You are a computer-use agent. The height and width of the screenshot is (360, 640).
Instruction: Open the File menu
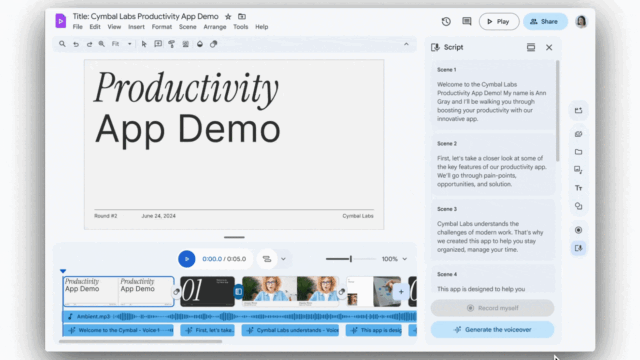tap(78, 27)
